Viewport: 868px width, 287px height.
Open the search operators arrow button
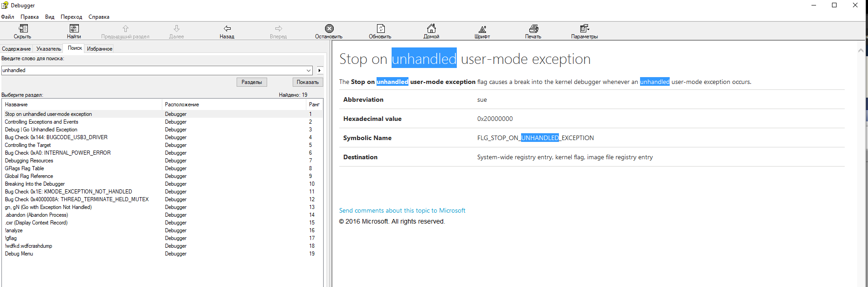coord(320,70)
